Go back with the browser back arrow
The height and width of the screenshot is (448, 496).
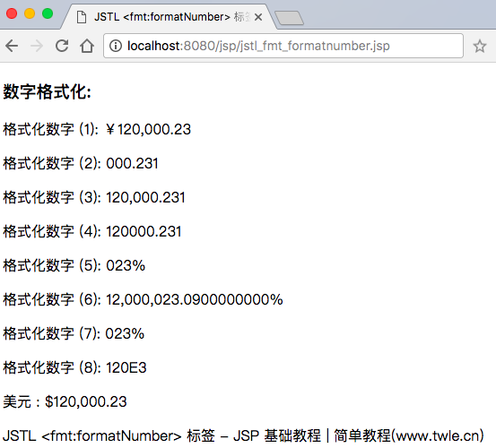pyautogui.click(x=12, y=46)
